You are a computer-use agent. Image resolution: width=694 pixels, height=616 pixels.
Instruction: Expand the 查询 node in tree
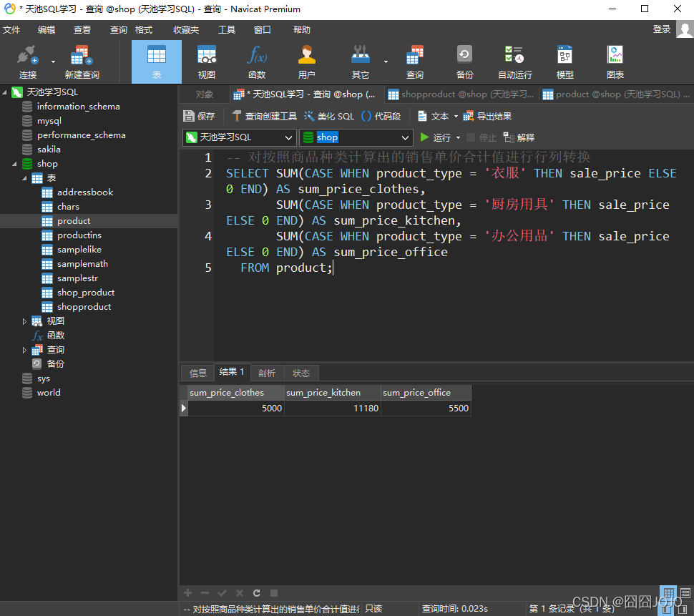(24, 350)
